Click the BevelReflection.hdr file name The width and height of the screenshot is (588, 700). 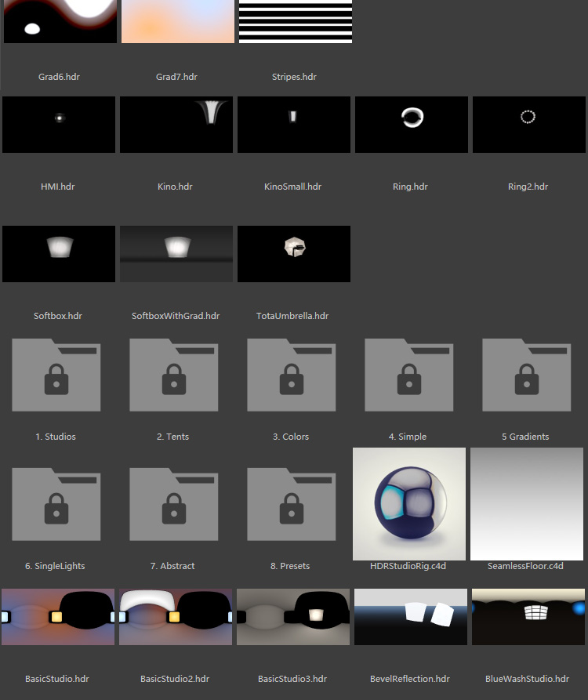coord(410,679)
